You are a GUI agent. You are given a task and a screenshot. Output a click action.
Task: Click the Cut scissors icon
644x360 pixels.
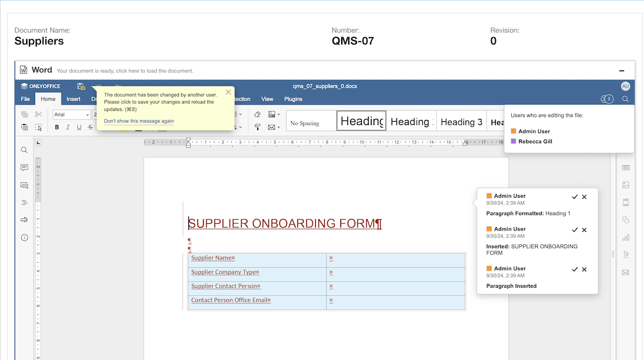(x=38, y=114)
